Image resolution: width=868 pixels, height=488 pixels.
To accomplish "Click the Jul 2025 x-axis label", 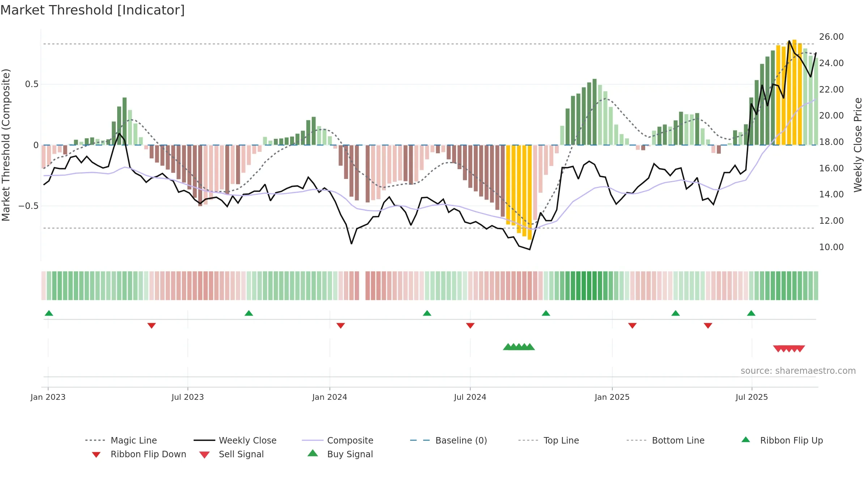I will point(752,397).
